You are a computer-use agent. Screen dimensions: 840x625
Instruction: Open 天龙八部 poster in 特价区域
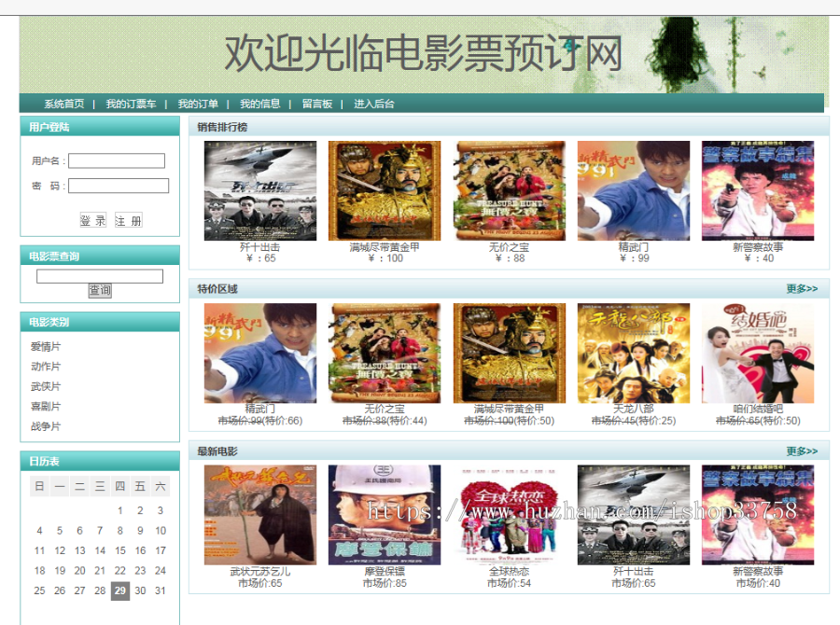point(634,353)
